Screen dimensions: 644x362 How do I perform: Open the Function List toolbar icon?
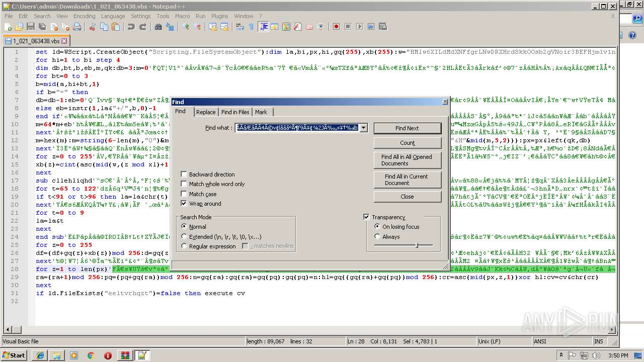pos(297,27)
